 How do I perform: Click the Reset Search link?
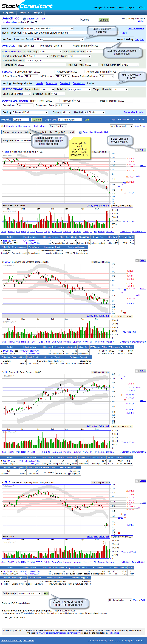136,29
